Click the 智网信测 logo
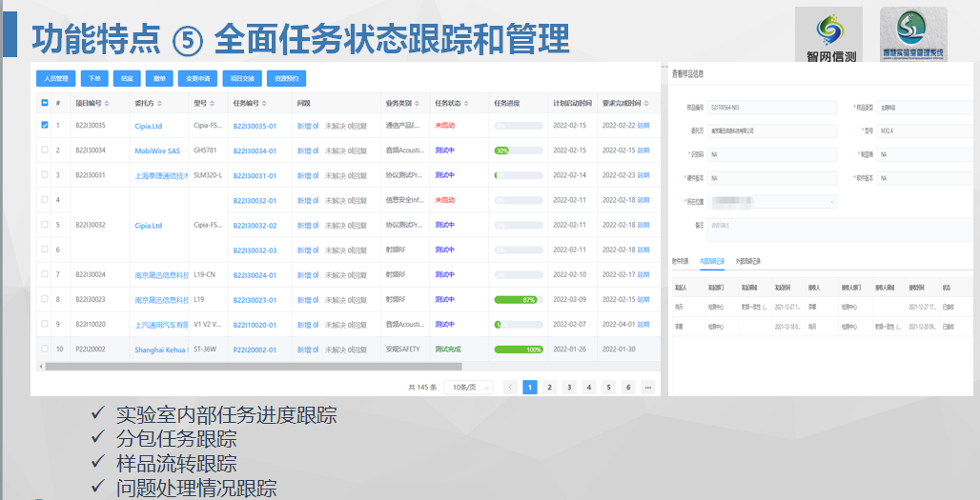Screen dimensions: 980x500 pos(828,35)
